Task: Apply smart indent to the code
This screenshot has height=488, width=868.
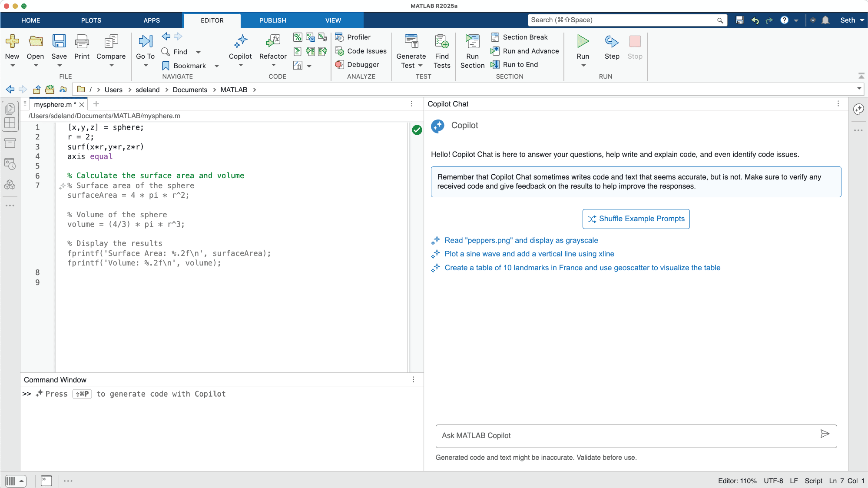Action: tap(298, 51)
